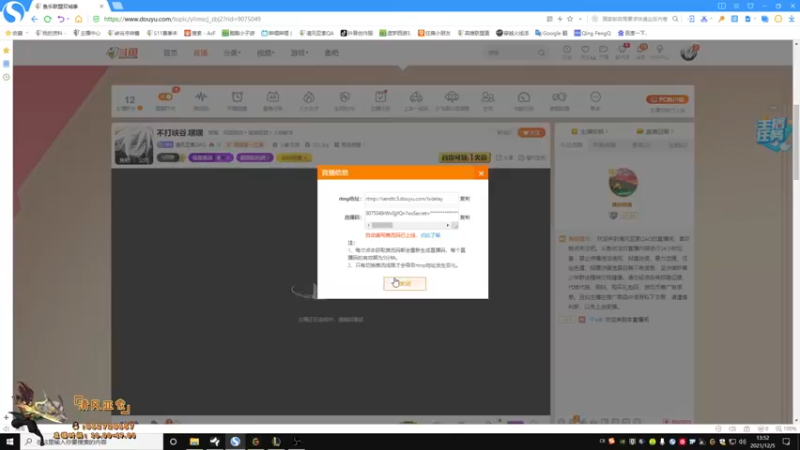Open 直播 in Douyu navigation

[200, 53]
